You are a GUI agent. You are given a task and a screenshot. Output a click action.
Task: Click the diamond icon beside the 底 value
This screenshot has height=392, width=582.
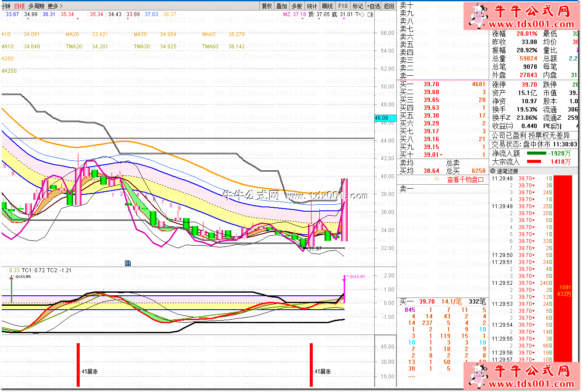363,14
